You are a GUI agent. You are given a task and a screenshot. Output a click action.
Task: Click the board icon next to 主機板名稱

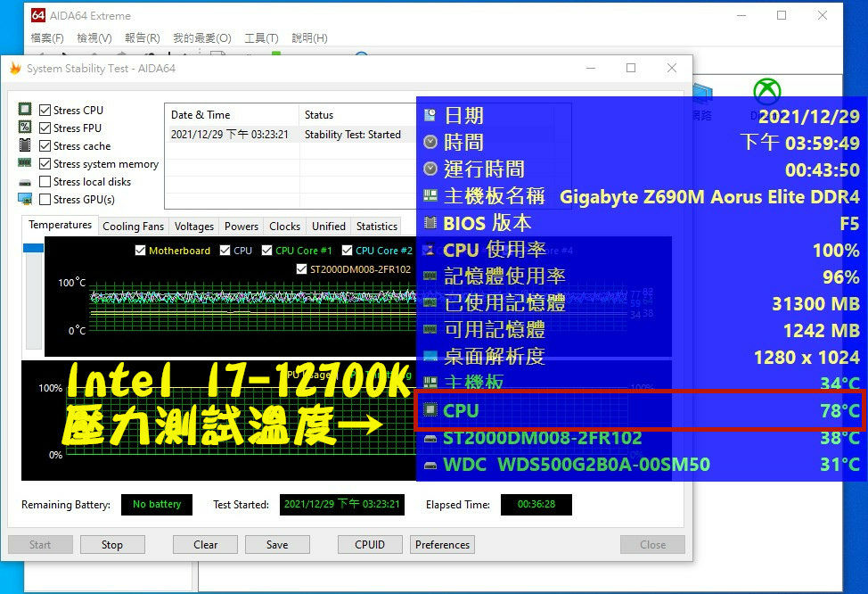430,195
